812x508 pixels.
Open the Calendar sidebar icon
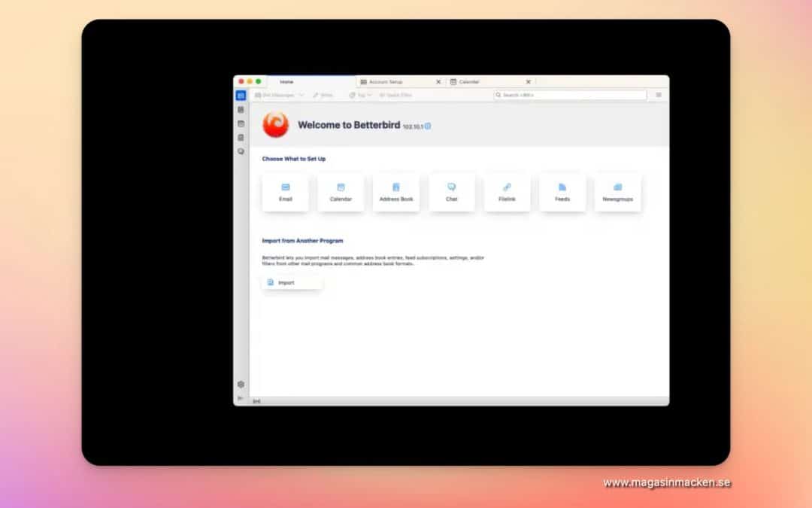(x=241, y=123)
